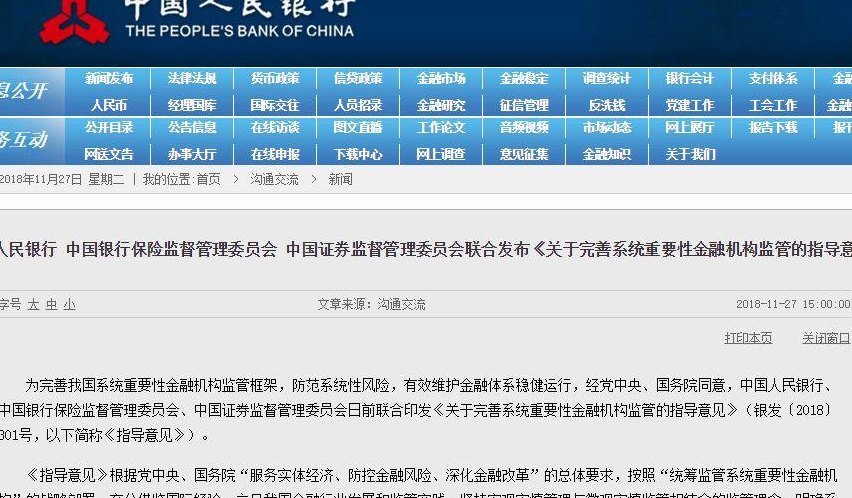Open 金融市场 navigation link
This screenshot has height=498, width=852.
click(x=441, y=78)
